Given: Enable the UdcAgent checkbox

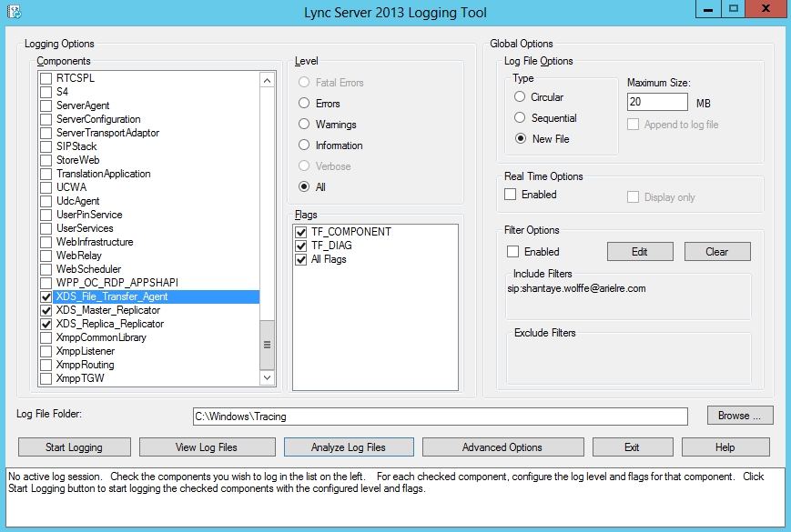Looking at the screenshot, I should pos(46,200).
